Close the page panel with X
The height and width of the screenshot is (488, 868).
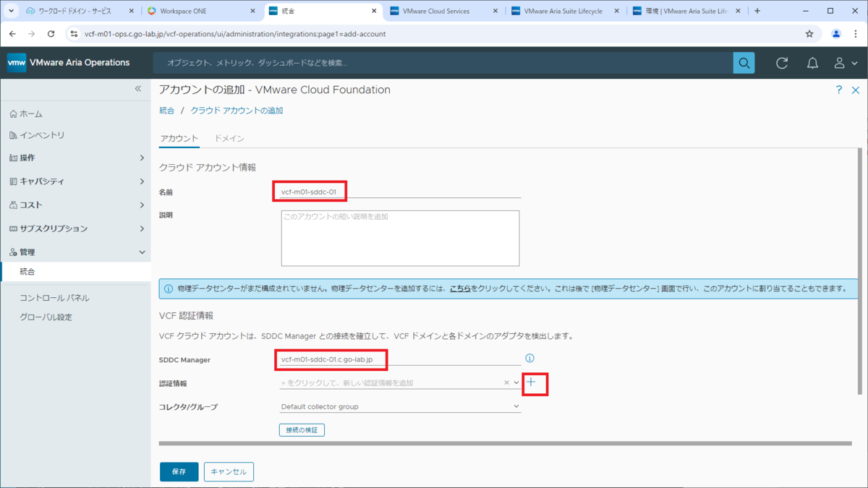point(856,90)
